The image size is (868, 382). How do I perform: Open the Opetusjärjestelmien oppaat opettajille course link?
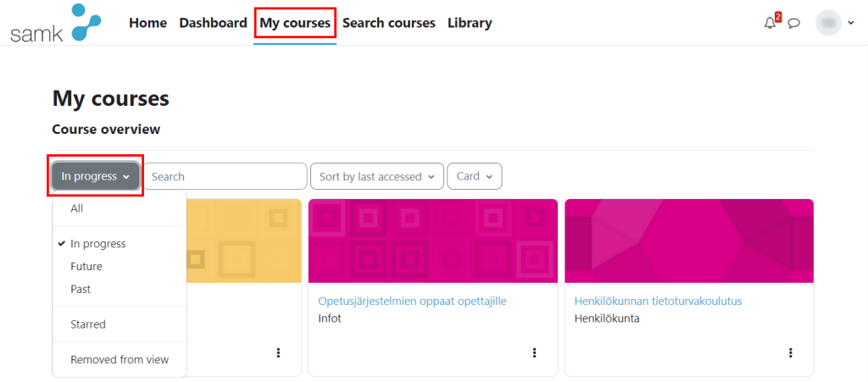click(x=413, y=302)
